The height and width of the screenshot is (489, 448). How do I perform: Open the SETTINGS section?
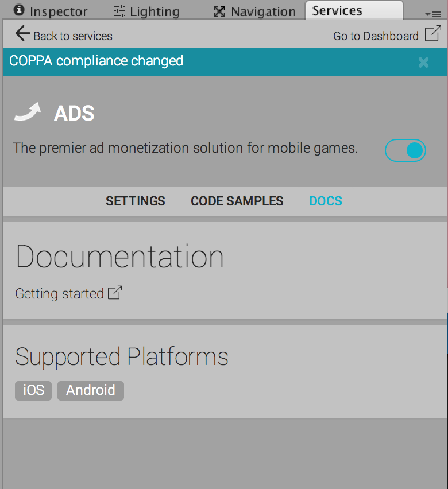point(136,201)
